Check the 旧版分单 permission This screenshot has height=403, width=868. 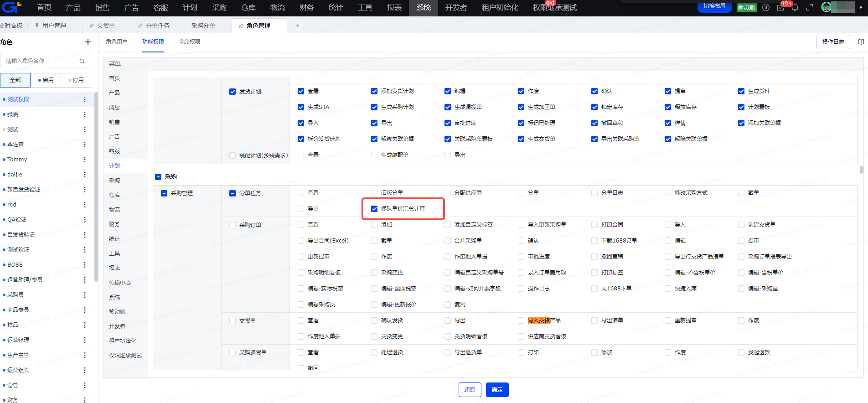click(374, 193)
